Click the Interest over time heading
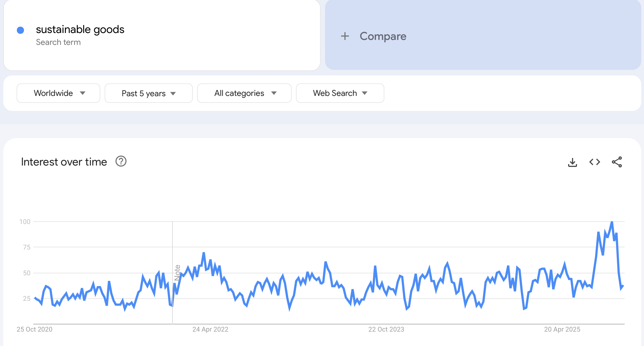644x346 pixels. coord(64,162)
